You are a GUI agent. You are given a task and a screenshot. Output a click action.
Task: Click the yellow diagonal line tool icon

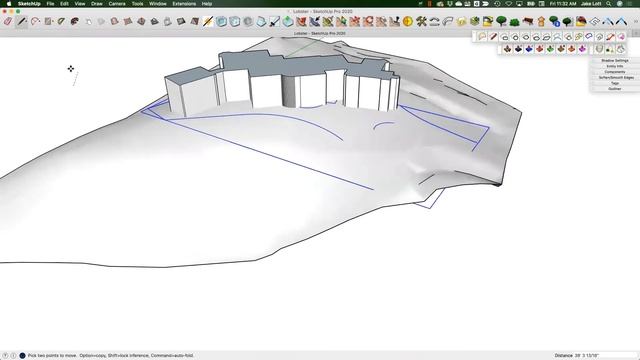click(208, 21)
